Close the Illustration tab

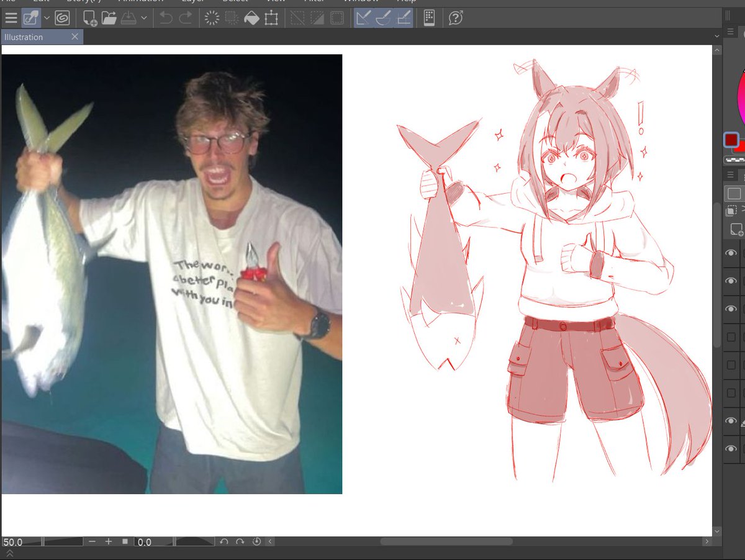pos(75,37)
